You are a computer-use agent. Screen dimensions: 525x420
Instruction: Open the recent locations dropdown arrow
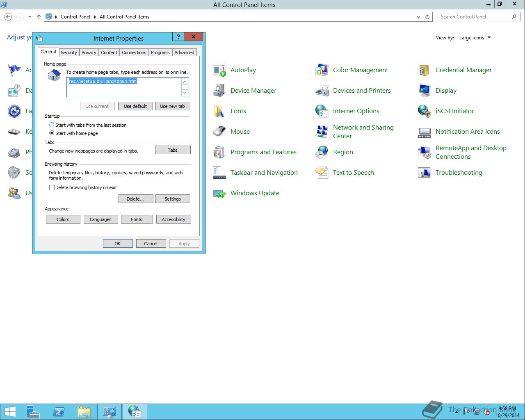[x=30, y=17]
